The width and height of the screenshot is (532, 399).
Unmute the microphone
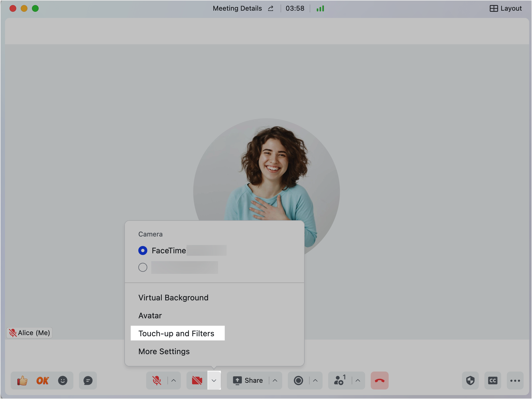click(x=157, y=381)
